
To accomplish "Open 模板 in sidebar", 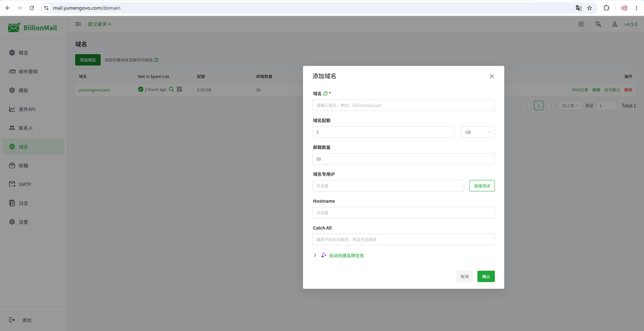I will click(34, 91).
